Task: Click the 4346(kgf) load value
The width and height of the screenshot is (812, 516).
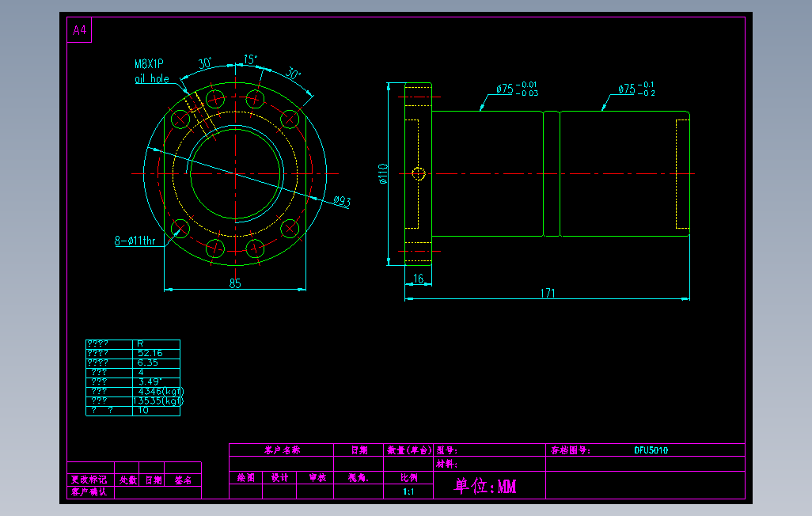Action: pyautogui.click(x=161, y=391)
